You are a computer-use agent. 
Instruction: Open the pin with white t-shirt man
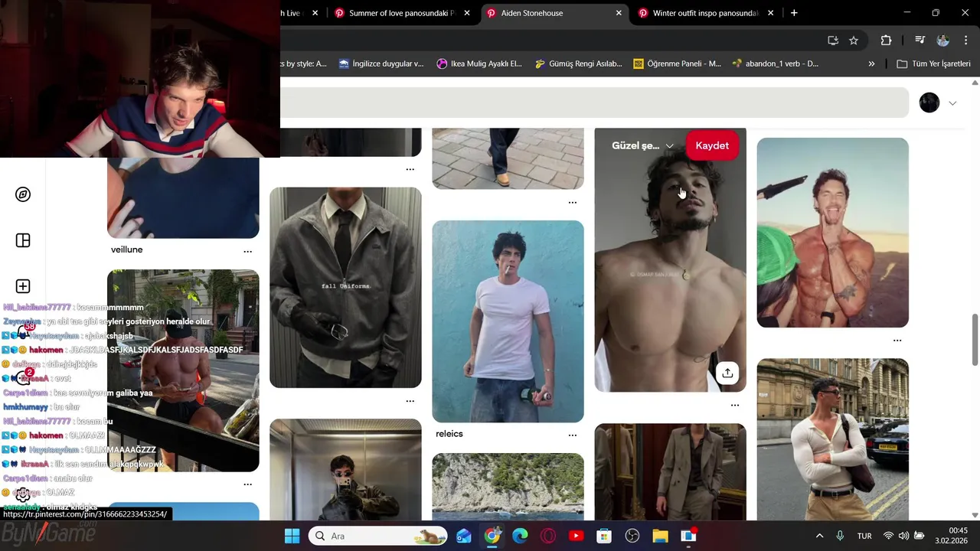click(x=508, y=321)
